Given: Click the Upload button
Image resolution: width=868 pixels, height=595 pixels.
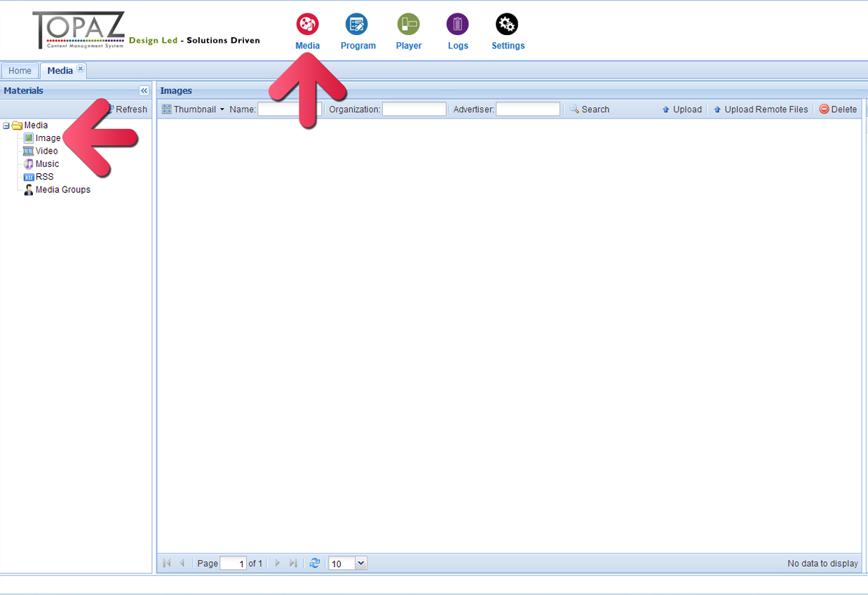Looking at the screenshot, I should (681, 109).
